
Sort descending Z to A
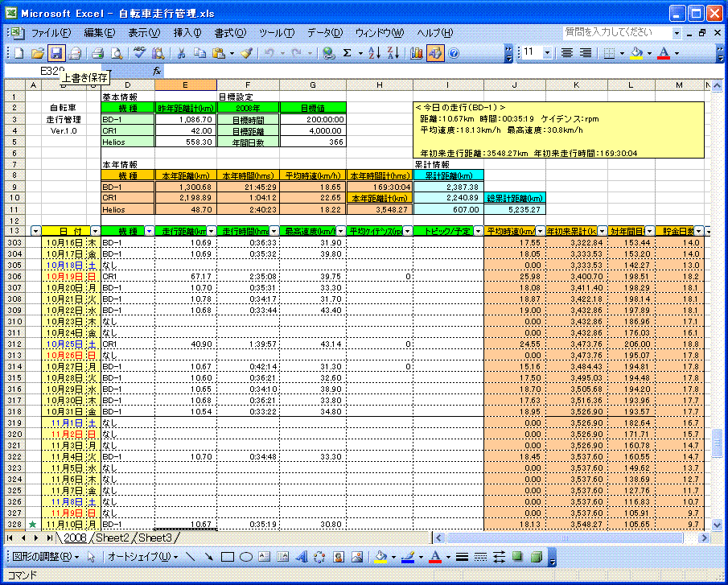pyautogui.click(x=393, y=53)
